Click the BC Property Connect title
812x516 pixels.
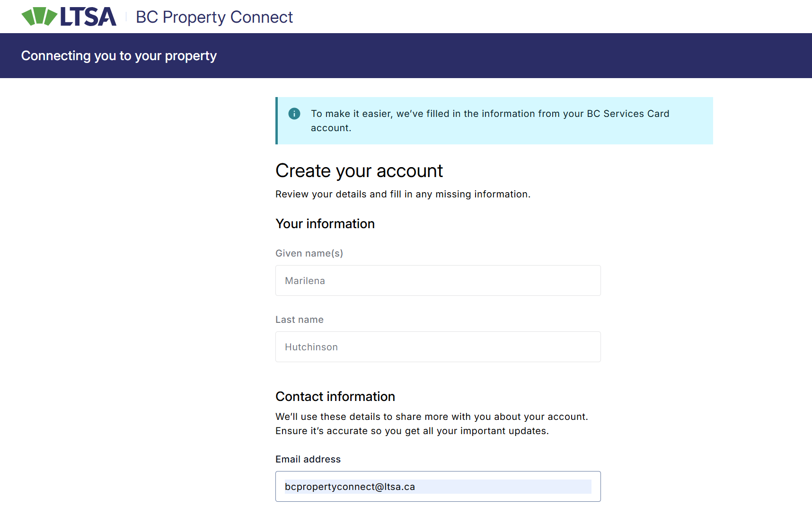214,17
